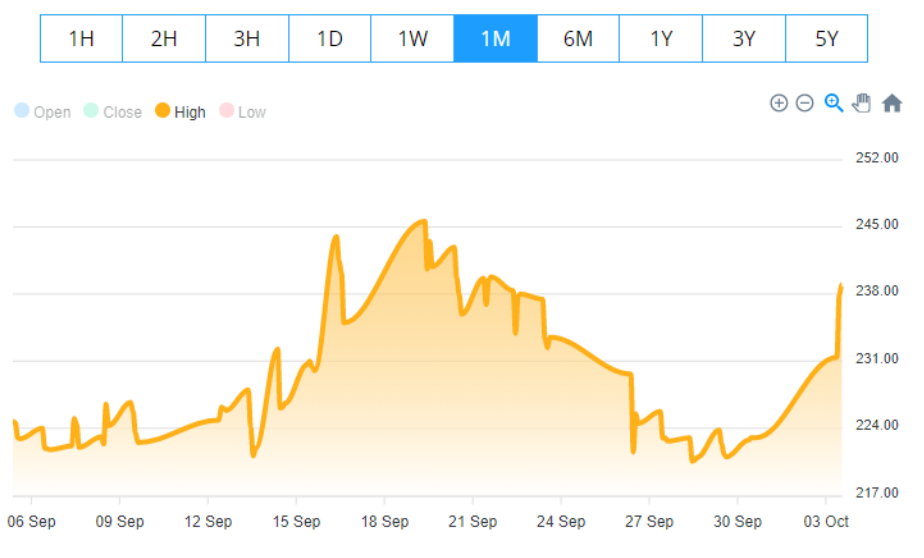Select the magnifier selection zoom tool

(834, 103)
